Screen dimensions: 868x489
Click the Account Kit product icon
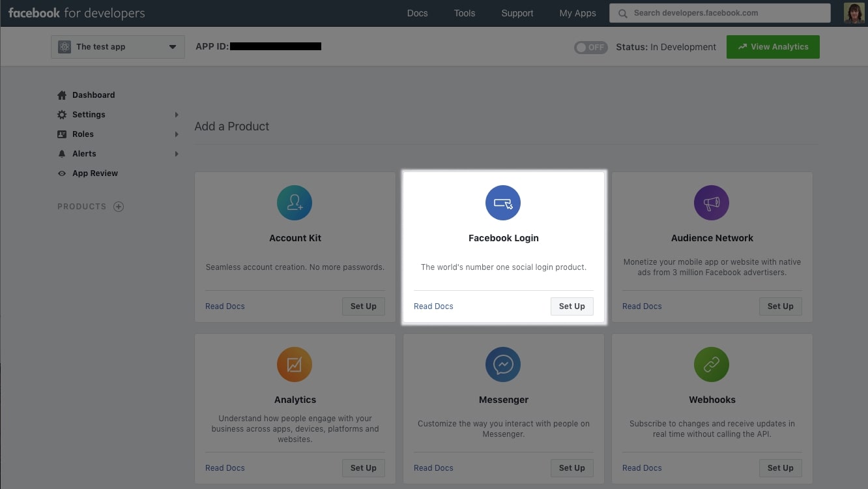(x=295, y=203)
